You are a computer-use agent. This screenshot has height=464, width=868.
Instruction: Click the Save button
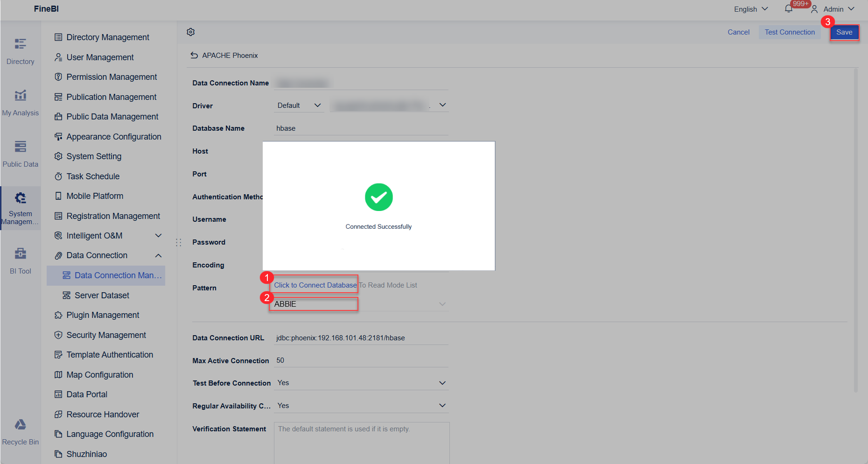844,32
